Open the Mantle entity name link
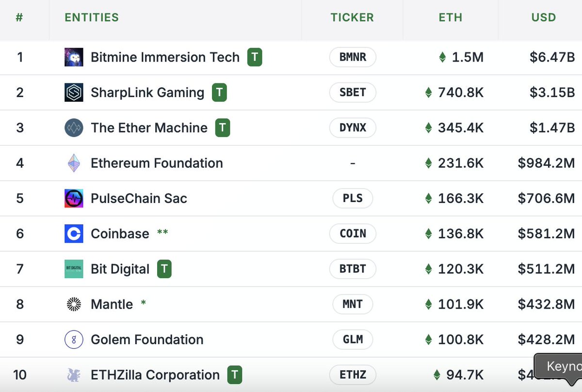The width and height of the screenshot is (582, 392). point(112,304)
